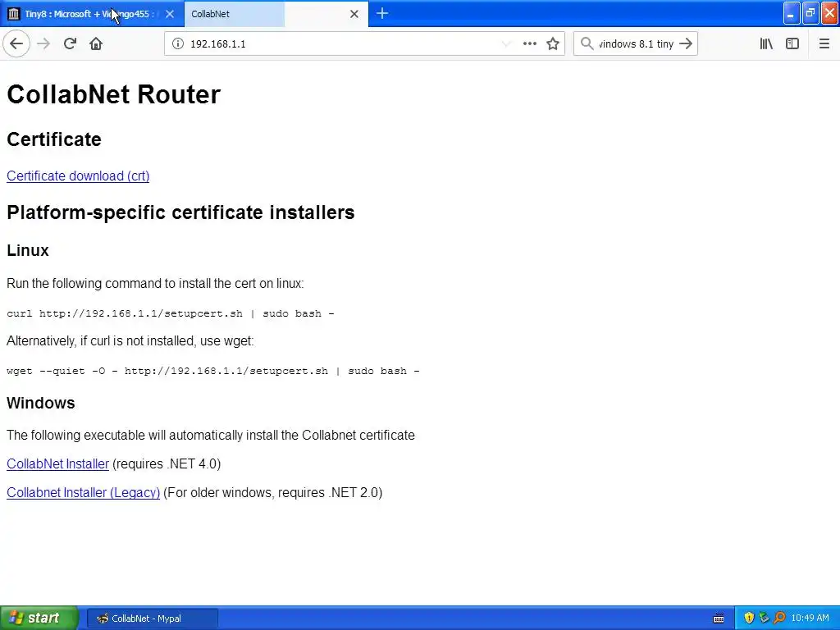Toggle the sidebar view
This screenshot has width=840, height=630.
[792, 43]
